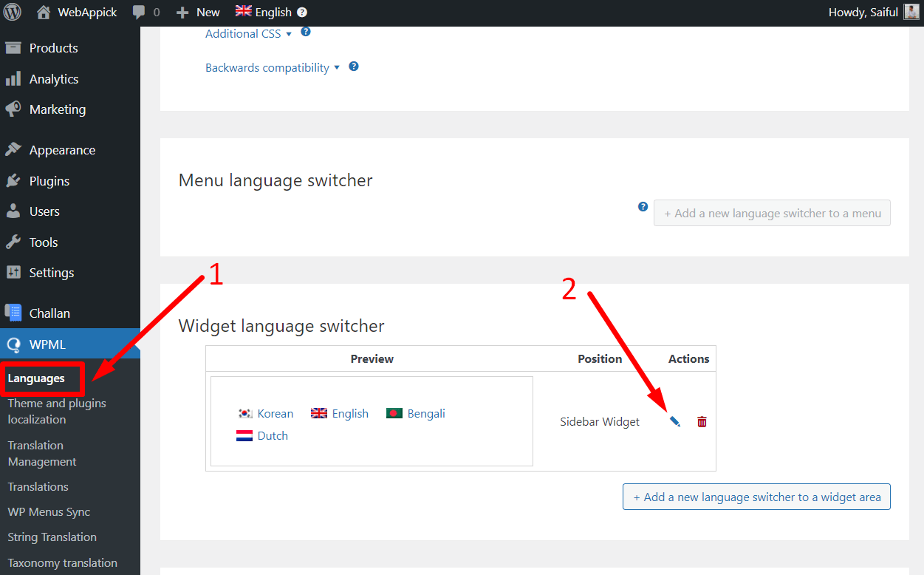Click the English flag in widget preview

pos(319,413)
